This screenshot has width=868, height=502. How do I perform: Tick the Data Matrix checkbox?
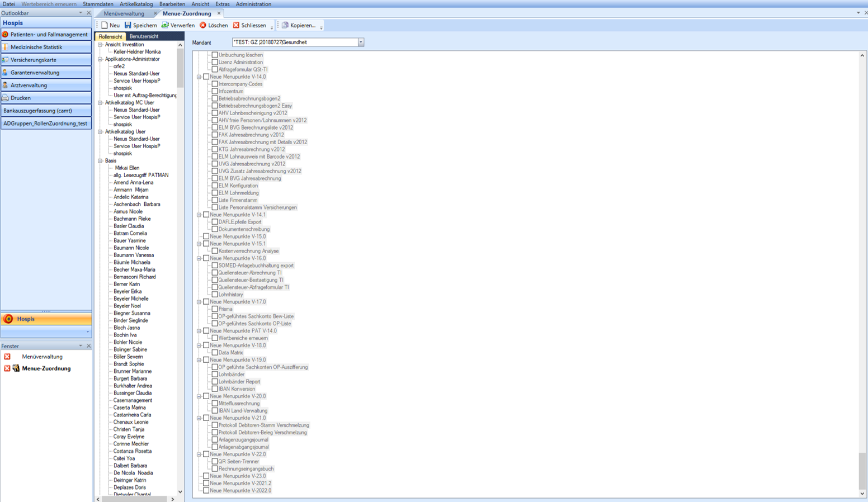[x=215, y=353]
